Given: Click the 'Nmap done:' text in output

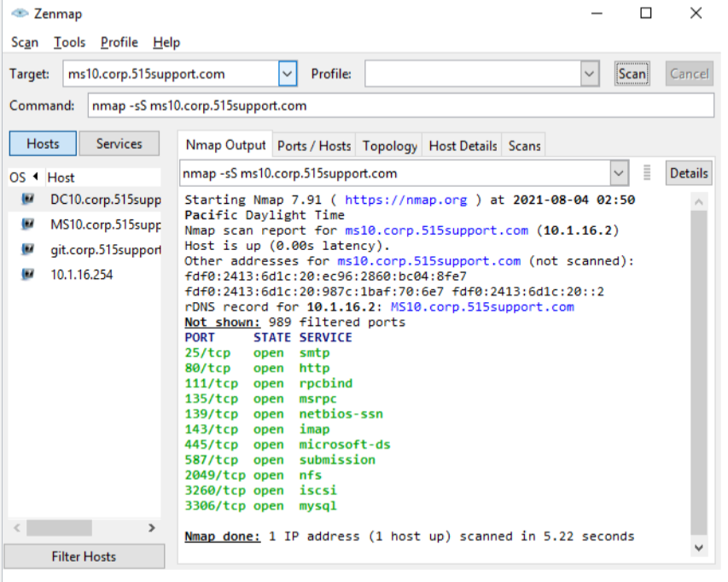Looking at the screenshot, I should tap(223, 537).
